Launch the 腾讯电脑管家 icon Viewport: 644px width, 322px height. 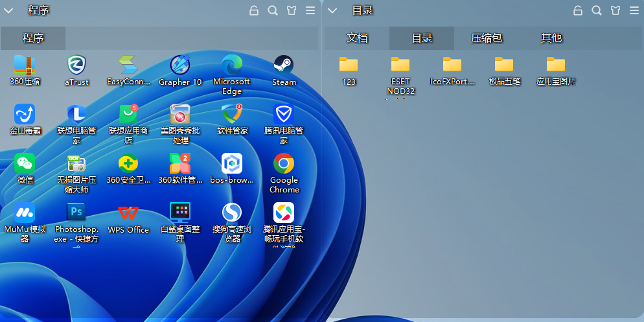click(x=284, y=114)
